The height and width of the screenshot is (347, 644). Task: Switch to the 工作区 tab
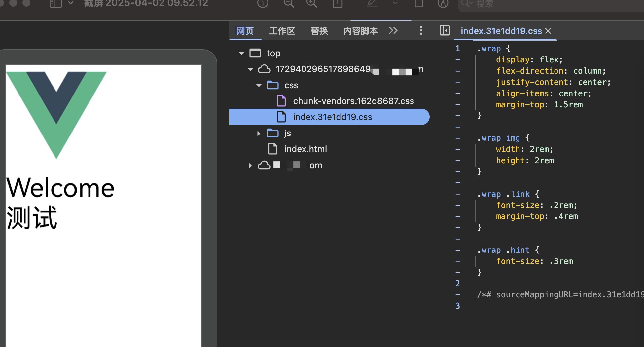pos(282,31)
